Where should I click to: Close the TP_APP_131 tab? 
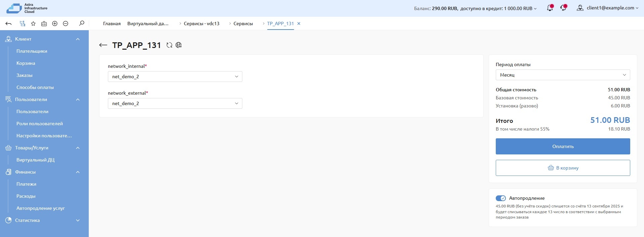click(299, 23)
